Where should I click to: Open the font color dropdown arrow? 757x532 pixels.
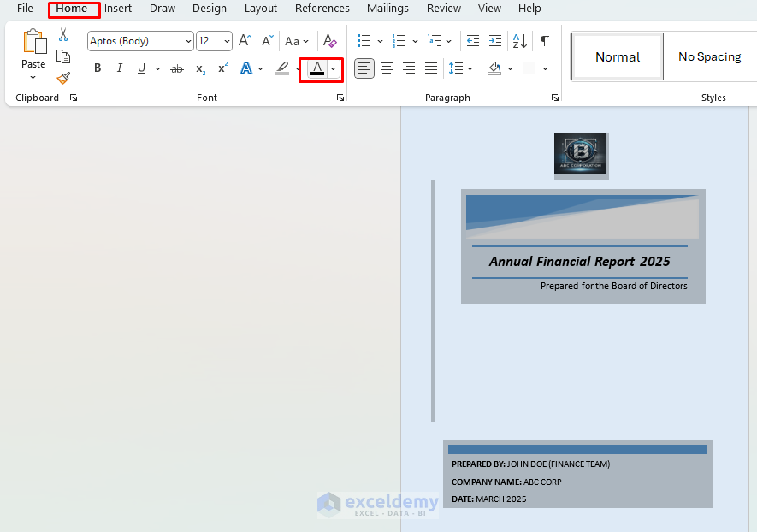pos(333,69)
